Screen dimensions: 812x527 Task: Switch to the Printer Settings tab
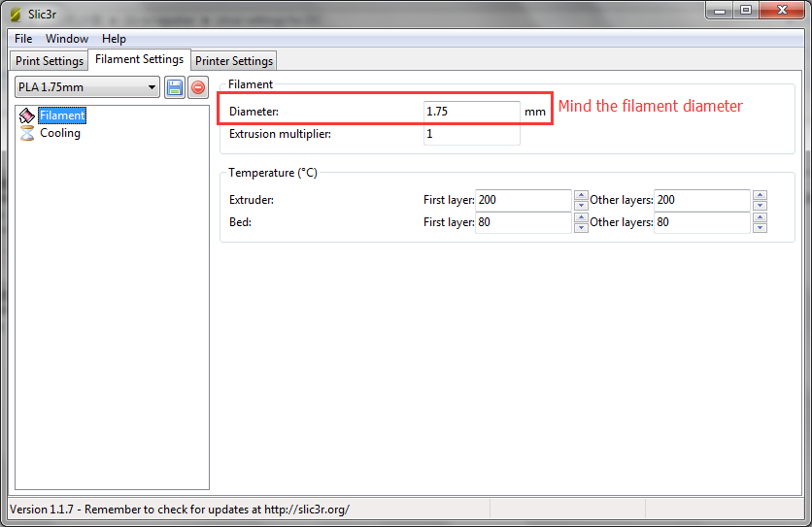coord(234,60)
